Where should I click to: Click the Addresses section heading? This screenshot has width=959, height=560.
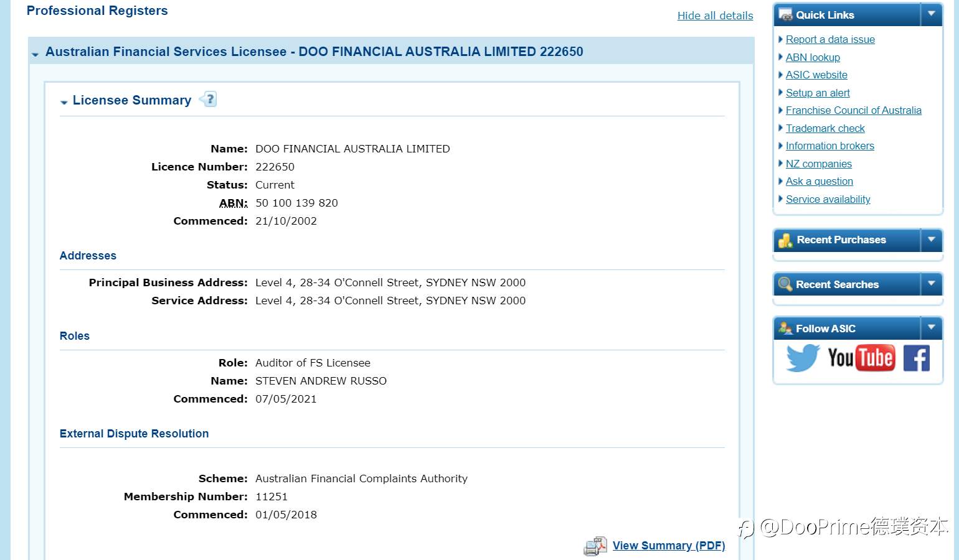pyautogui.click(x=88, y=256)
